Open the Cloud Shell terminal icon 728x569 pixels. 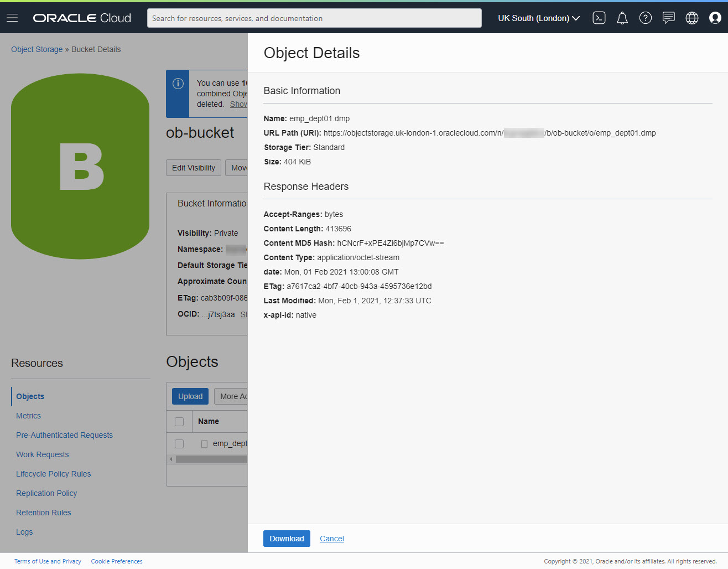599,18
